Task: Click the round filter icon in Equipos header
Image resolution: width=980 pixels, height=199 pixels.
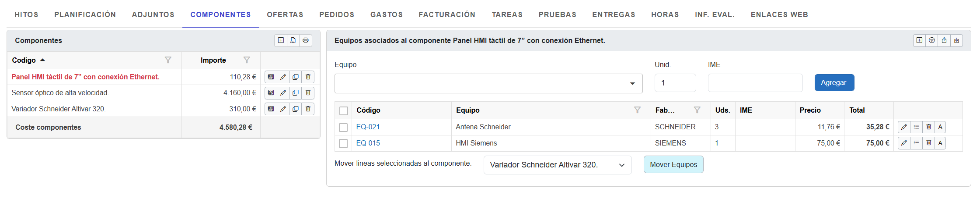Action: [932, 40]
